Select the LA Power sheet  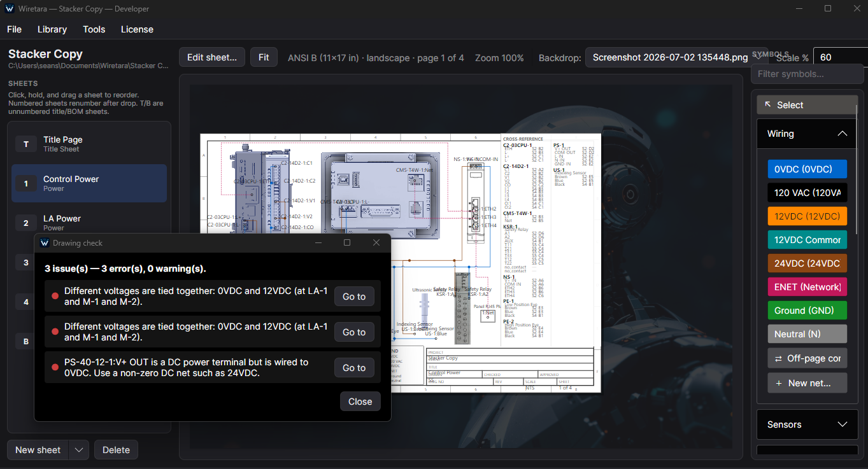pyautogui.click(x=89, y=223)
